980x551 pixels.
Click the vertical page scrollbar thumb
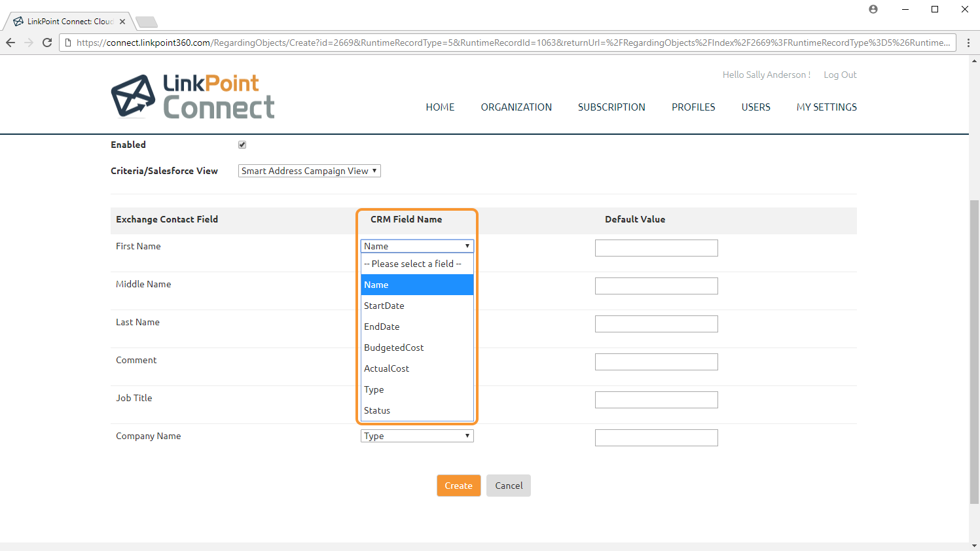[x=974, y=352]
